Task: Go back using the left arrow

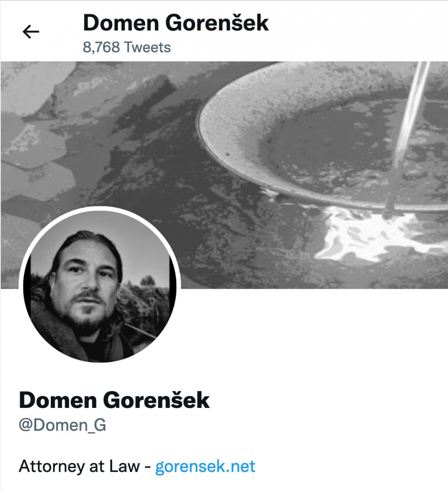Action: (x=31, y=32)
